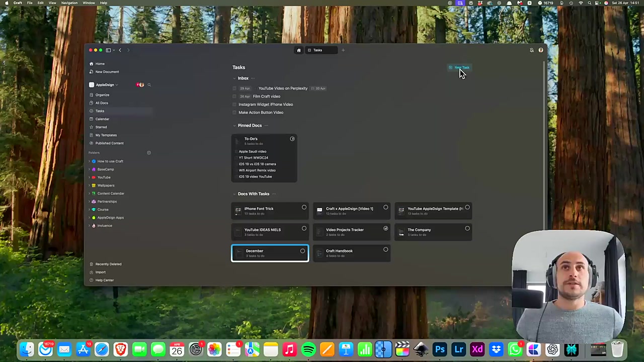The width and height of the screenshot is (644, 362).
Task: Open the AppleDsign Apps folder
Action: click(x=110, y=218)
